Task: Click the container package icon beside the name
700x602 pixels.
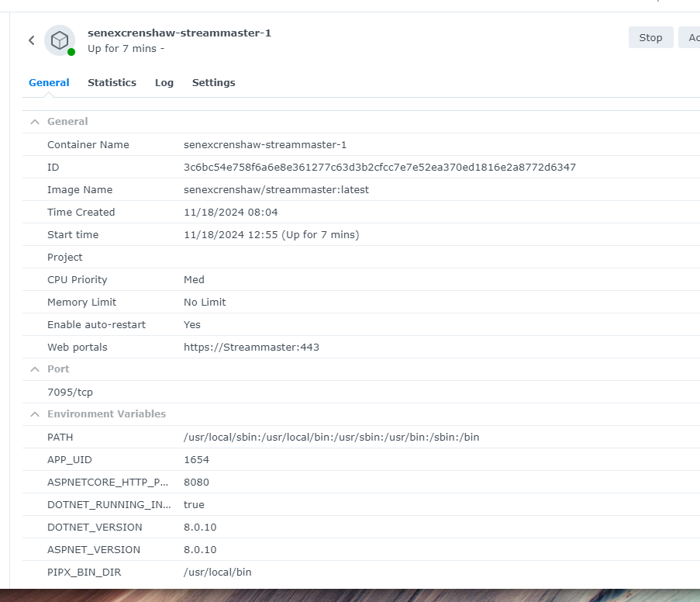Action: coord(60,40)
